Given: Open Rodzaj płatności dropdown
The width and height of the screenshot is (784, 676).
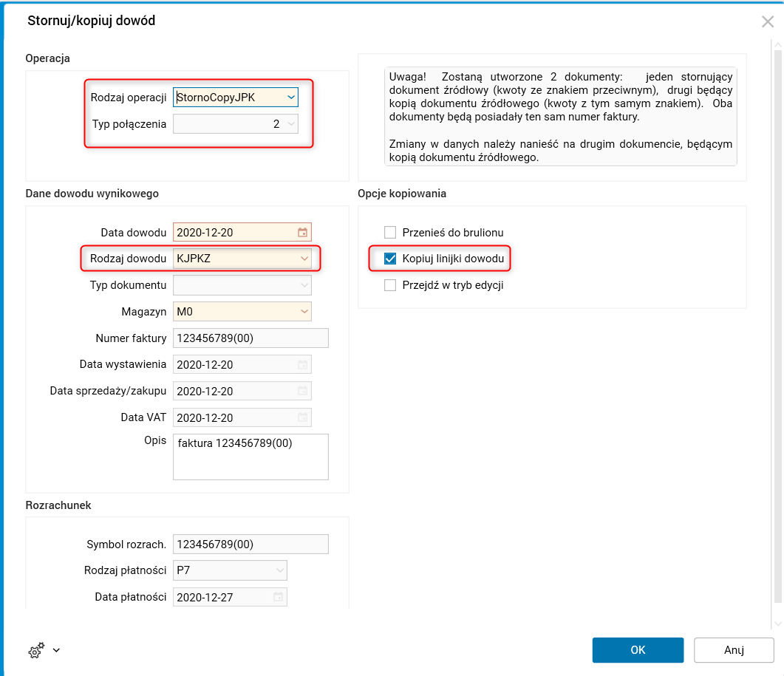Looking at the screenshot, I should (x=279, y=570).
